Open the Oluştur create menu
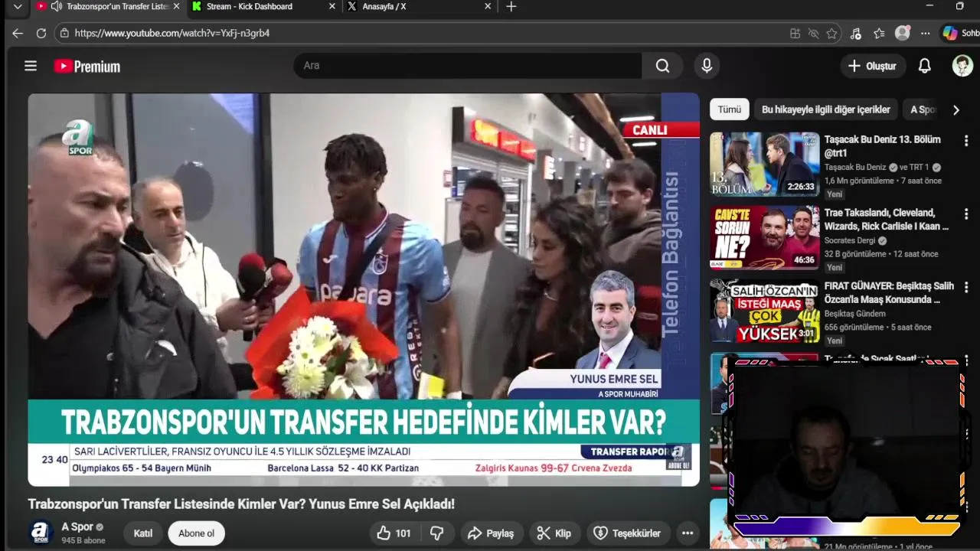 click(x=873, y=66)
